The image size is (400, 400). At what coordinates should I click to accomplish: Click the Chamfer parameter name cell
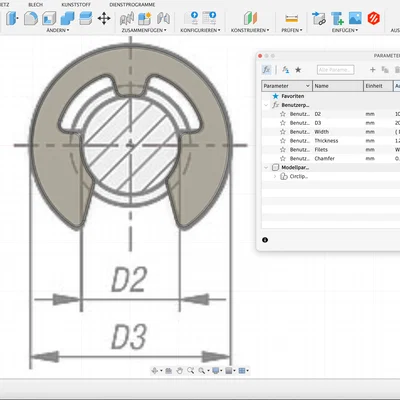325,158
